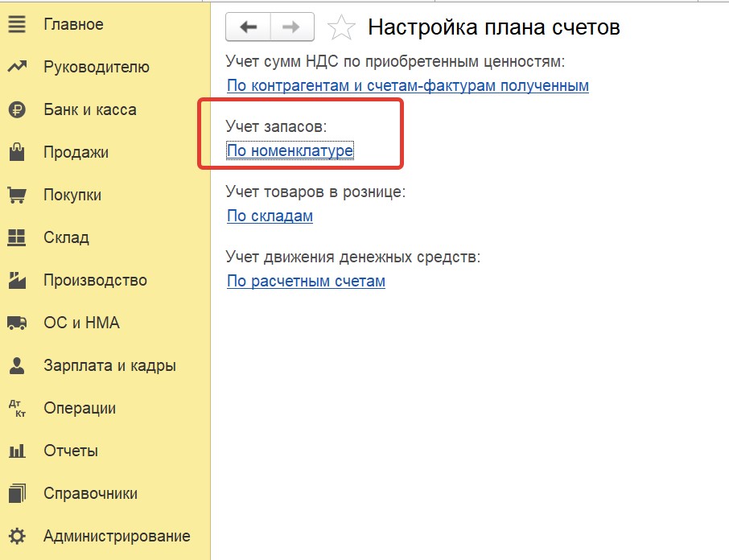Select the Производство menu item

95,280
